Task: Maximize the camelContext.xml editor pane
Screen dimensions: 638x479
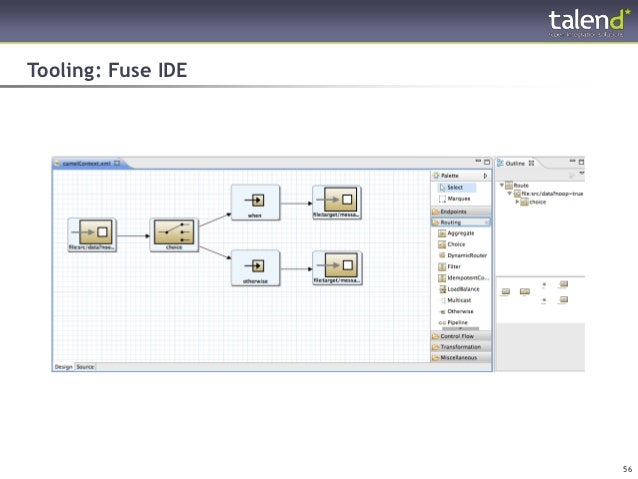Action: tap(487, 162)
